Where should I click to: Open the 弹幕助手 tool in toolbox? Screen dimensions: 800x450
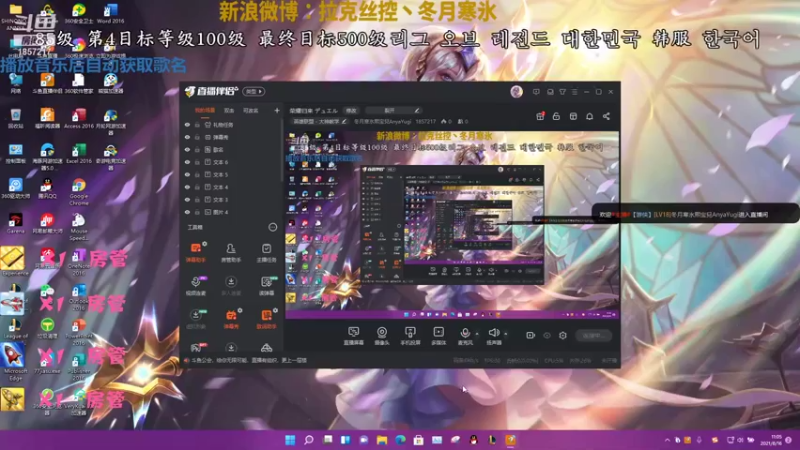(x=195, y=252)
